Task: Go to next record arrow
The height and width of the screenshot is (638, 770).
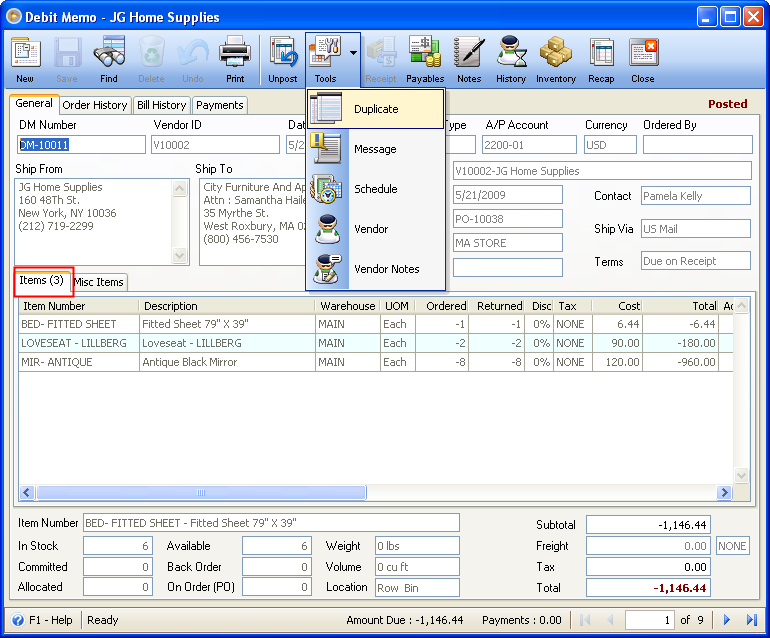Action: [x=727, y=620]
